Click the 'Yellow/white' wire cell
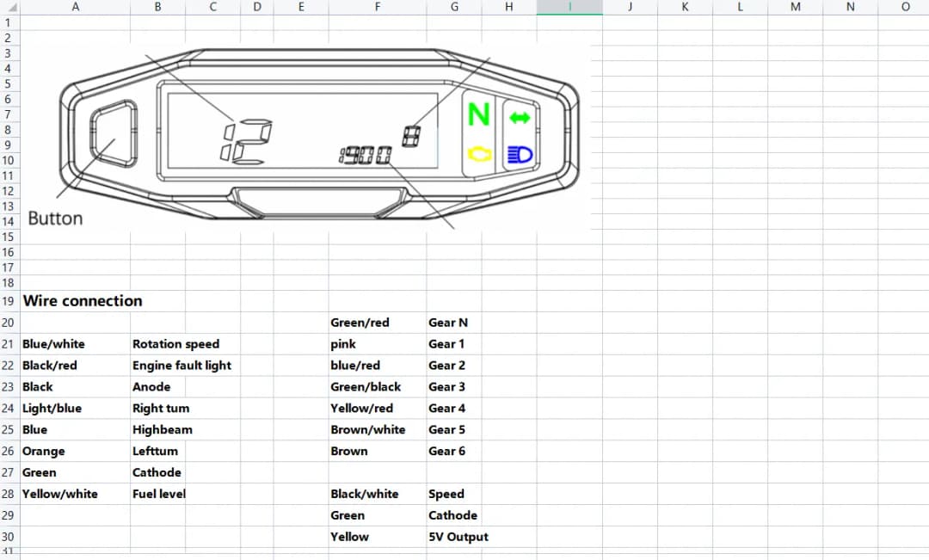This screenshot has width=929, height=560. point(60,494)
